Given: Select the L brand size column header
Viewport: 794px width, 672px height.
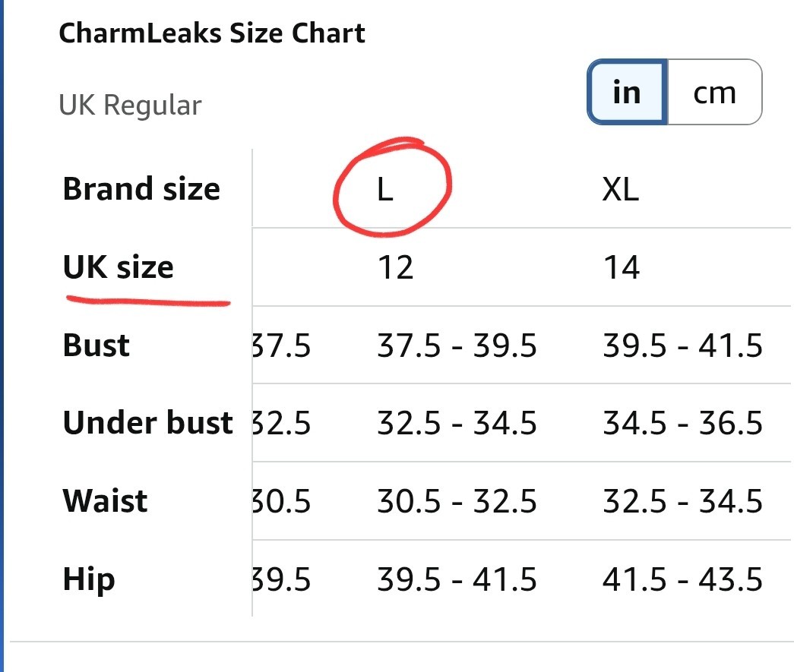Looking at the screenshot, I should point(385,190).
